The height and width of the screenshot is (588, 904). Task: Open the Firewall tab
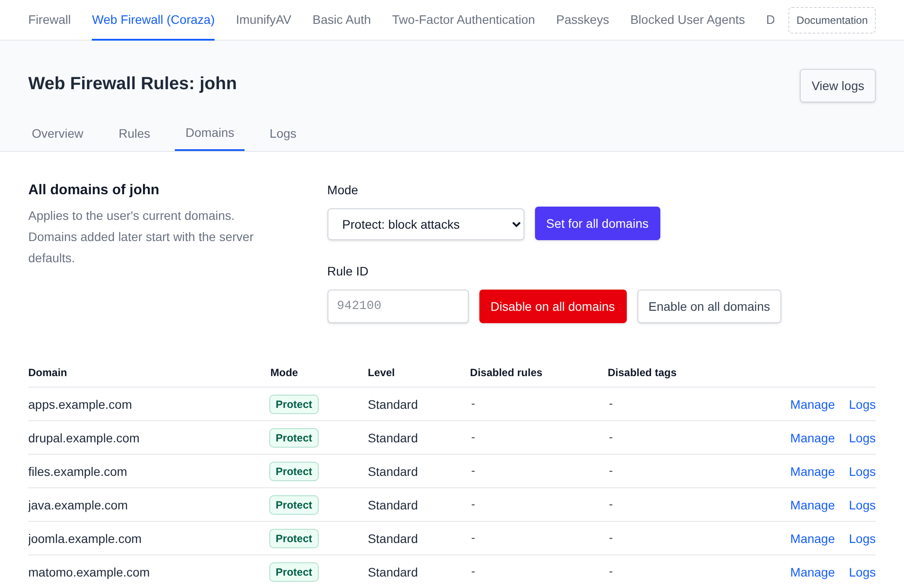(49, 20)
